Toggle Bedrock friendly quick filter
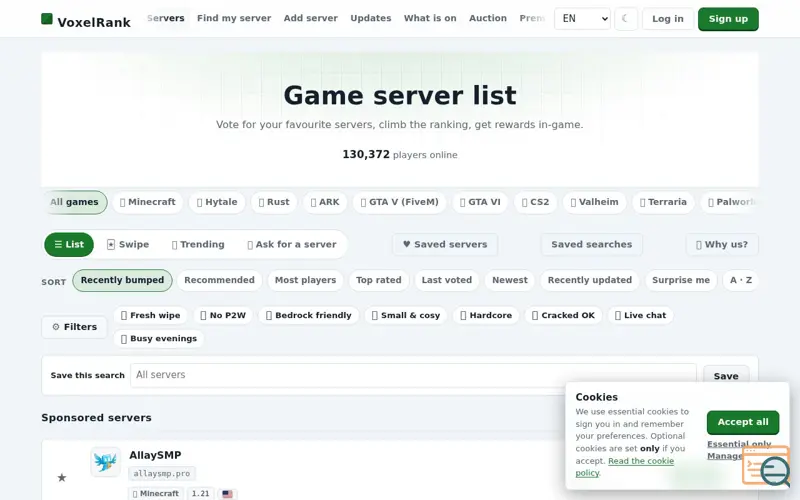This screenshot has width=800, height=500. tap(309, 315)
